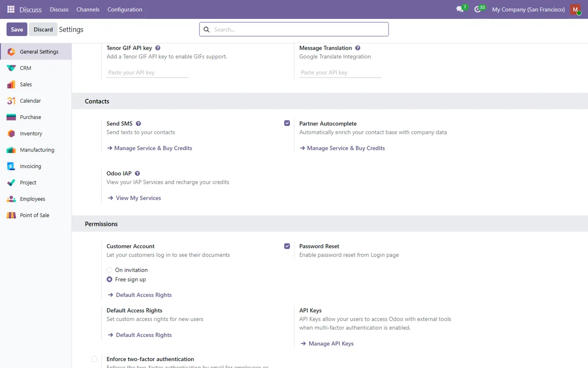Click the Inventory app icon in sidebar
Viewport: 588px width, 368px height.
coord(11,134)
